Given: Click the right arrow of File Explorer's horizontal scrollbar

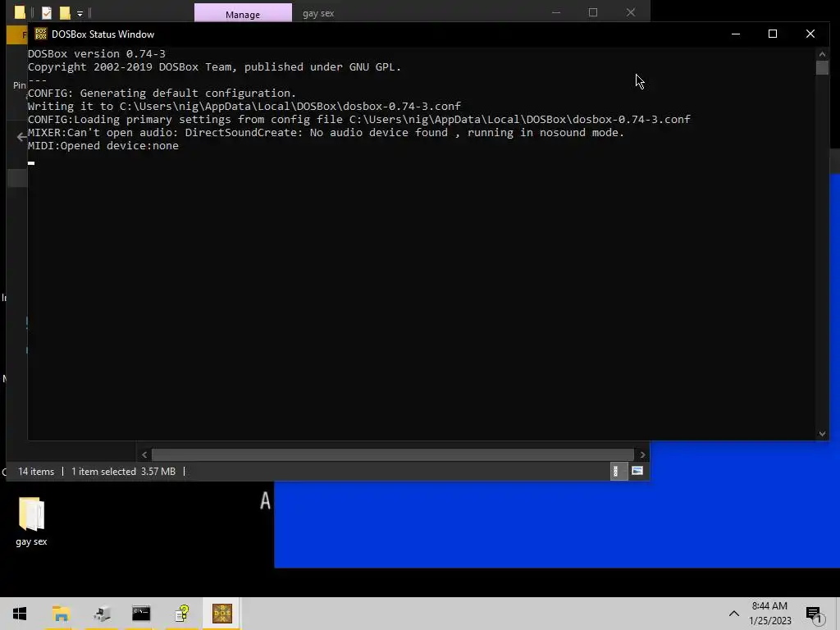Looking at the screenshot, I should point(642,454).
